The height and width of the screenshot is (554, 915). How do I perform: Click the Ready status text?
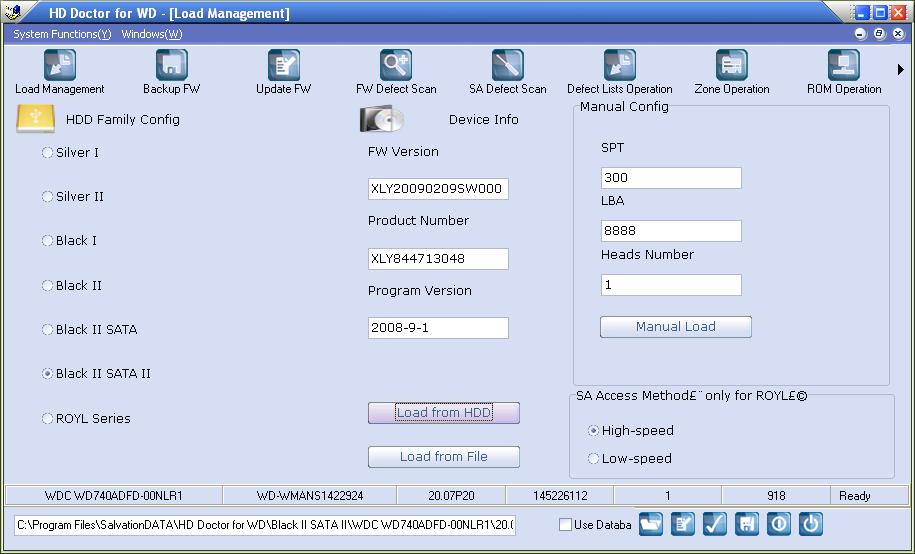point(854,496)
